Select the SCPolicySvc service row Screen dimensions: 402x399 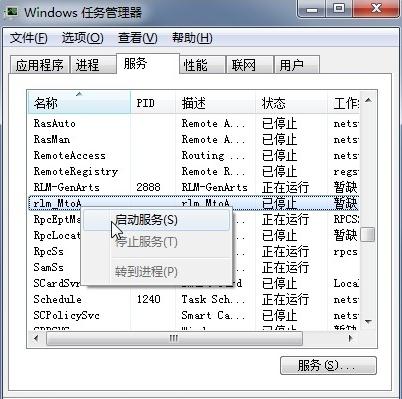(x=194, y=315)
